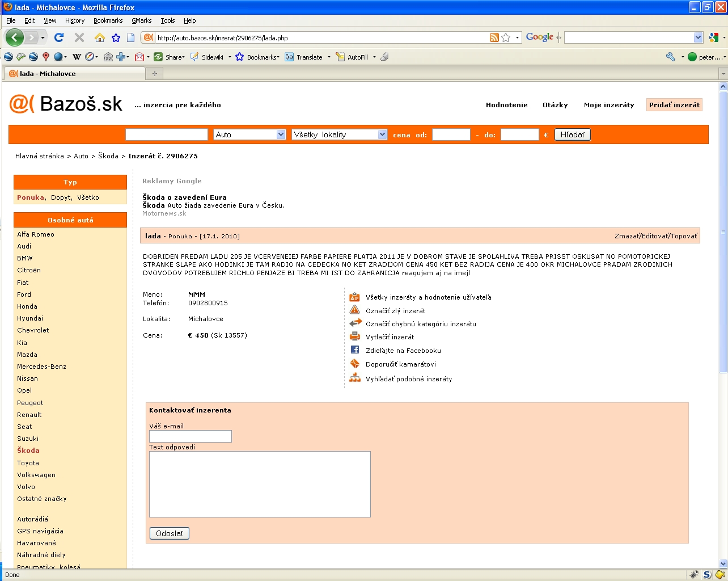
Task: Expand the Bookmarks toolbar dropdown
Action: (x=278, y=57)
